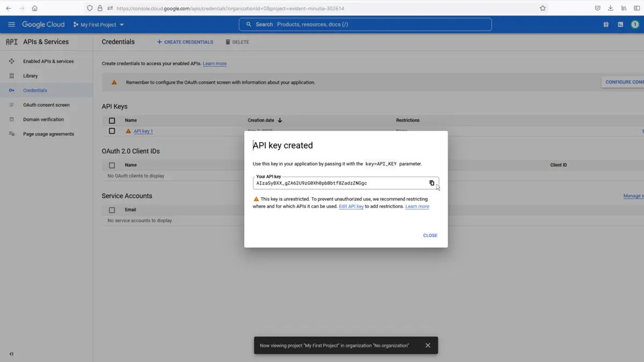The width and height of the screenshot is (644, 362).
Task: Open the Google Cloud hamburger menu
Action: [11, 25]
